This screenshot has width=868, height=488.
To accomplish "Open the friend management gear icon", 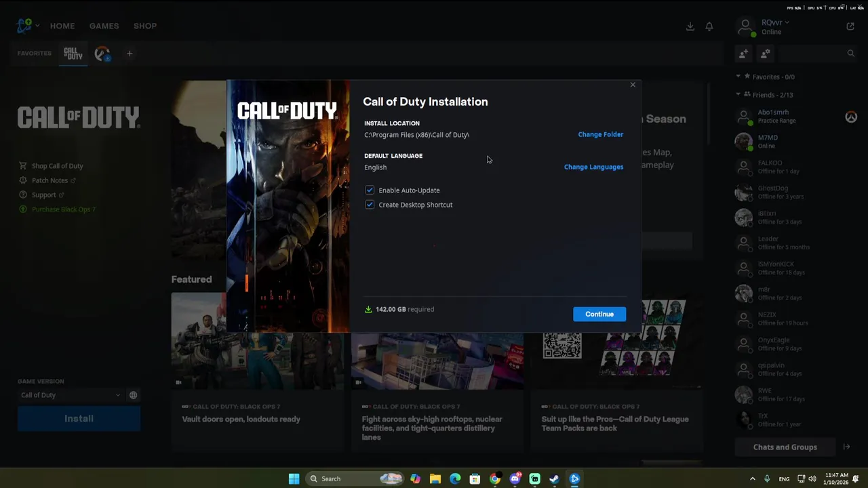I will (766, 53).
